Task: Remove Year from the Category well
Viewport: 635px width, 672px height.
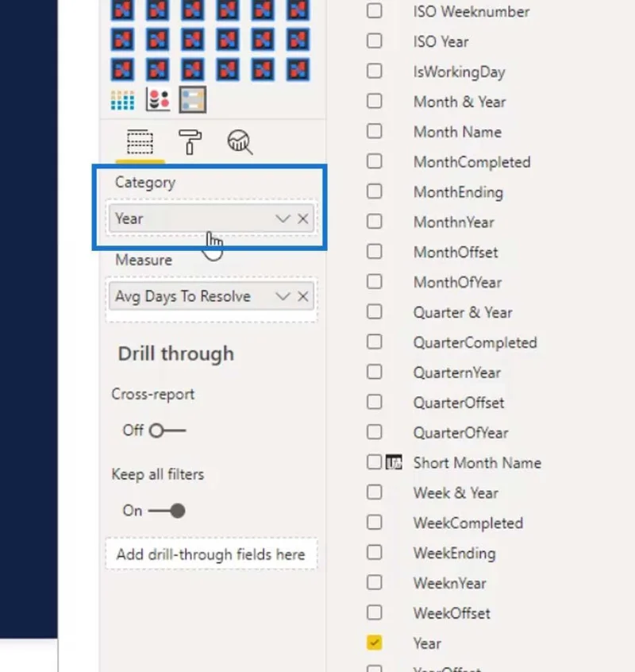Action: 302,218
